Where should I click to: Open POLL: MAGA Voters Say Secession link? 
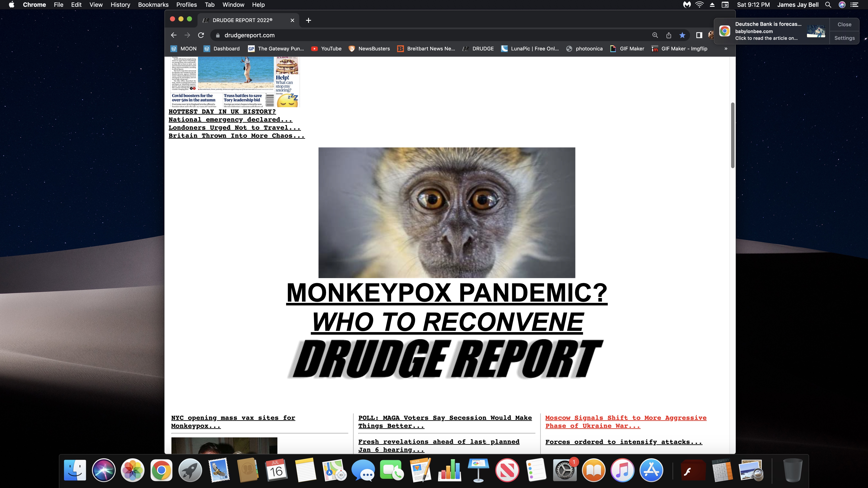pos(445,422)
